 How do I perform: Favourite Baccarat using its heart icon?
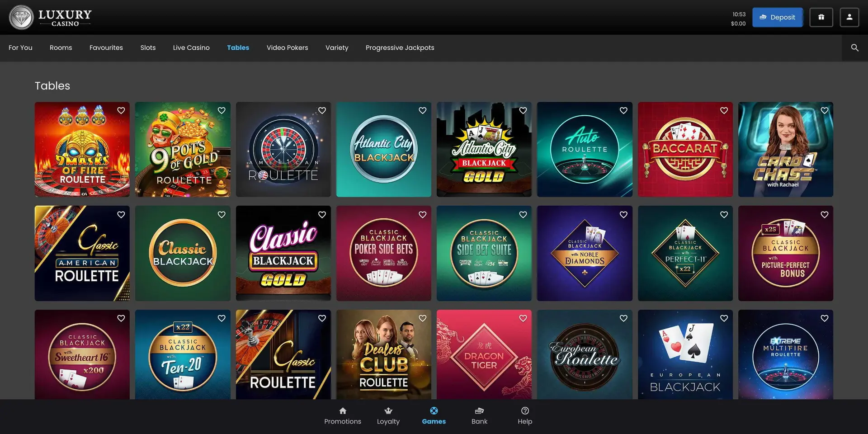pos(724,110)
